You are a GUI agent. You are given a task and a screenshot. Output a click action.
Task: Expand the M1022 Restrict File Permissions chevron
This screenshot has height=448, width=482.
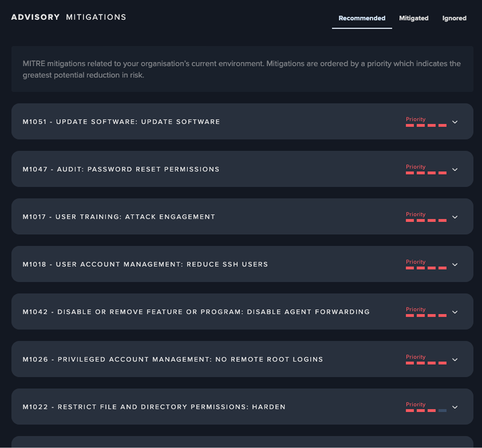pos(455,407)
